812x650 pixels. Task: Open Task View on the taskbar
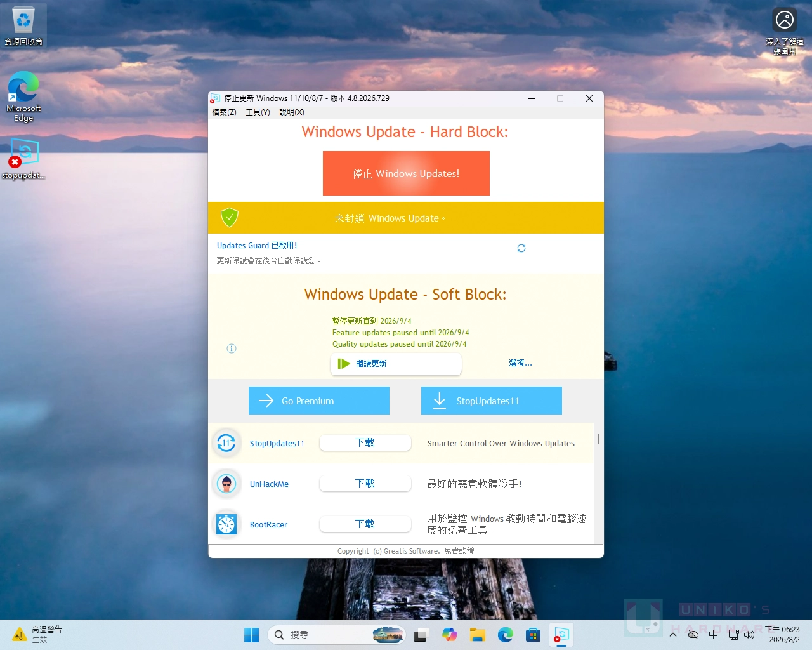click(x=421, y=635)
